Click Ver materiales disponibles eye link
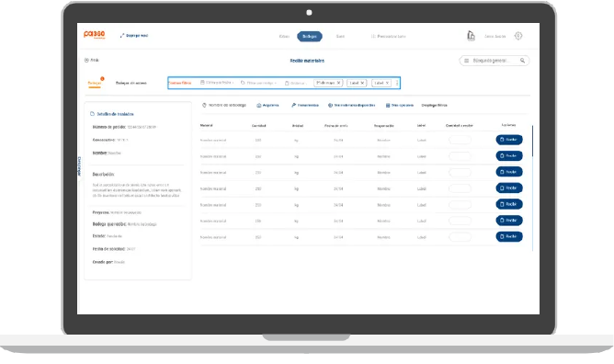The width and height of the screenshot is (614, 364). 352,106
